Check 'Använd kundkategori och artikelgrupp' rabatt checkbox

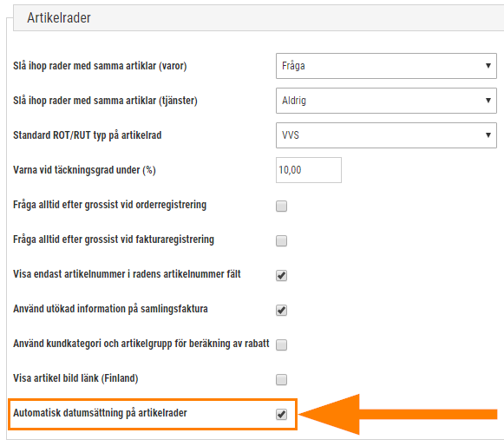[281, 344]
